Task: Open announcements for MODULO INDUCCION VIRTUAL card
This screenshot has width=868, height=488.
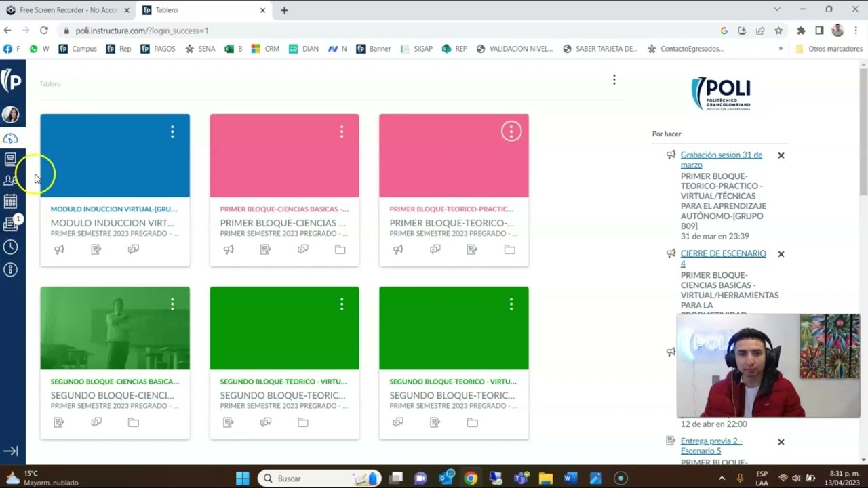Action: (59, 249)
